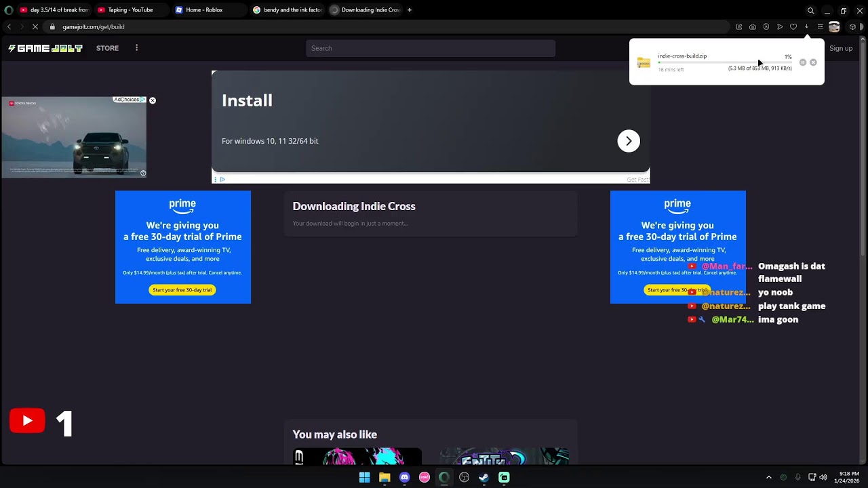Switch to the 'day 3.5/14 of break' tab
Screen dimensions: 868x488
(x=55, y=10)
